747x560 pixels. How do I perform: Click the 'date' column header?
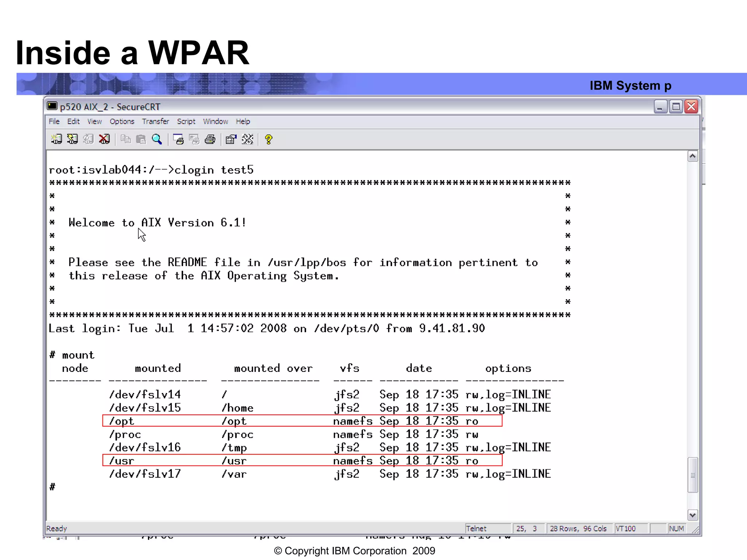click(419, 368)
